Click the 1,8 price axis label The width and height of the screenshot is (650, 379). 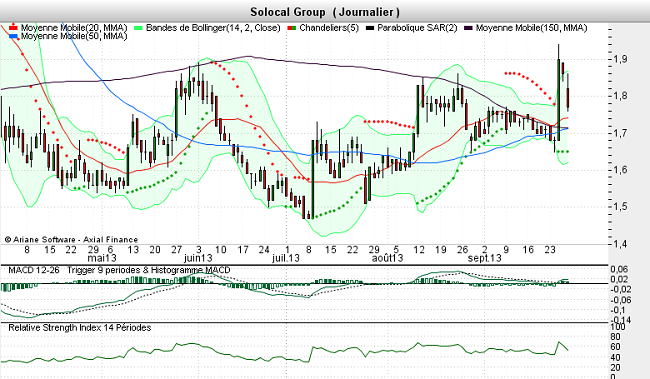(x=620, y=96)
